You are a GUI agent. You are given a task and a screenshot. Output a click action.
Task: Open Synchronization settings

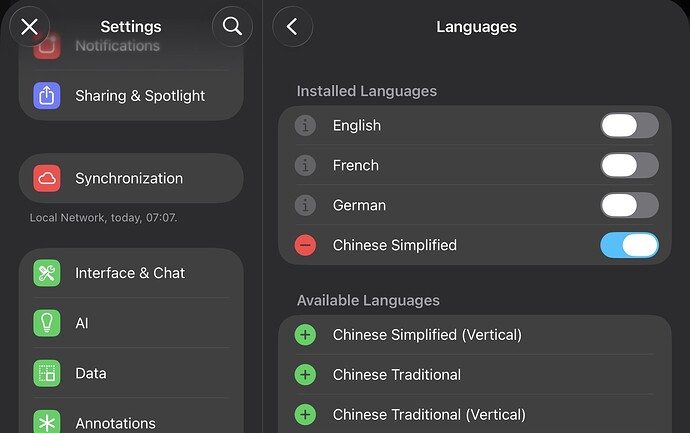point(131,179)
